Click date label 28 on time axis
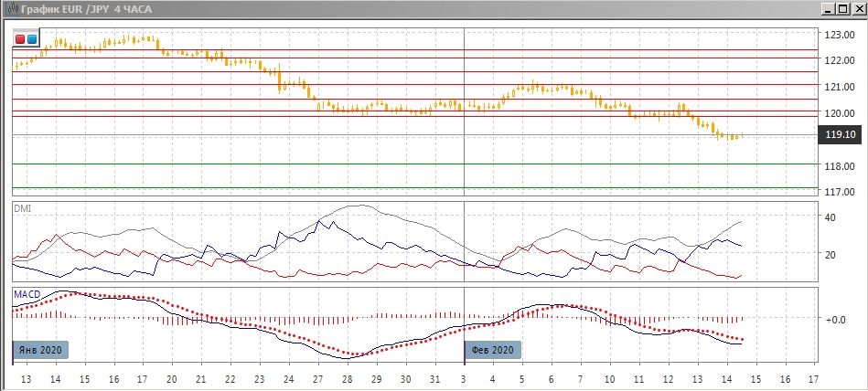Screen dimensions: 868x391 (x=347, y=379)
